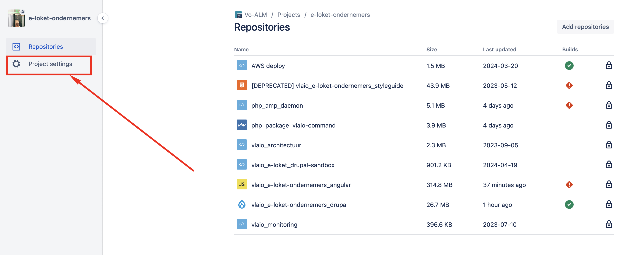Click lock icon for vlaio_monitoring row

coord(609,224)
